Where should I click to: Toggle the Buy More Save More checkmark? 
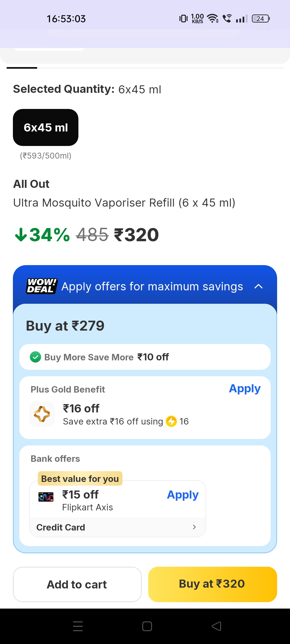pos(35,357)
